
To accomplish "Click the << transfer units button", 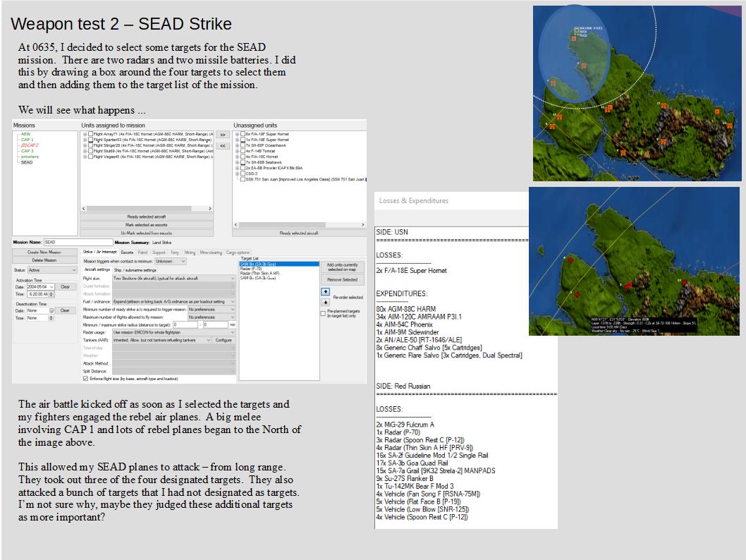I will click(x=223, y=145).
